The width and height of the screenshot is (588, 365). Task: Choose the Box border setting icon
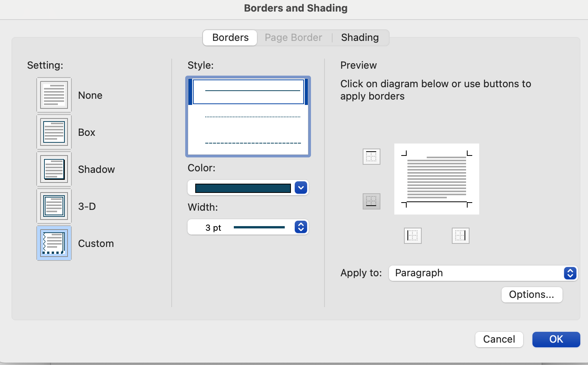(54, 132)
